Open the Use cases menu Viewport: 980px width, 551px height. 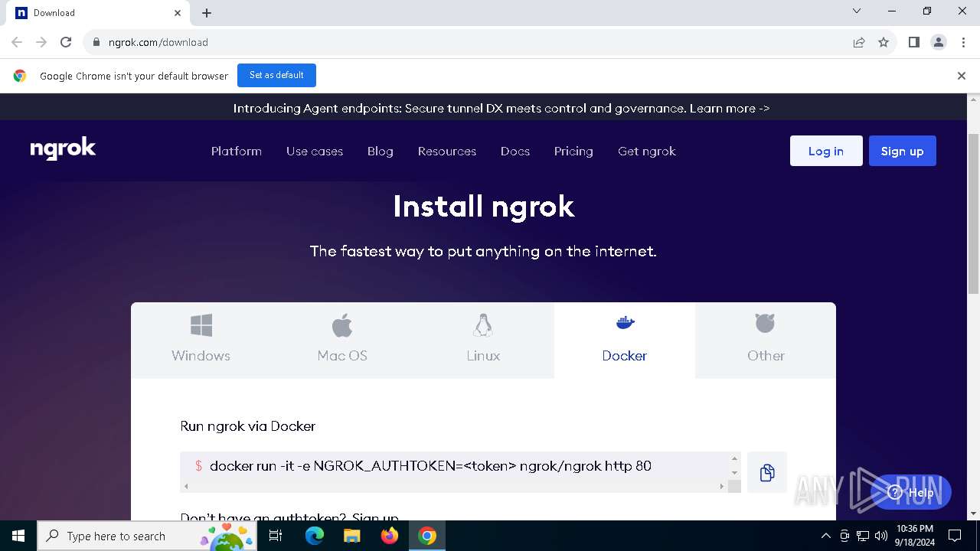click(315, 151)
